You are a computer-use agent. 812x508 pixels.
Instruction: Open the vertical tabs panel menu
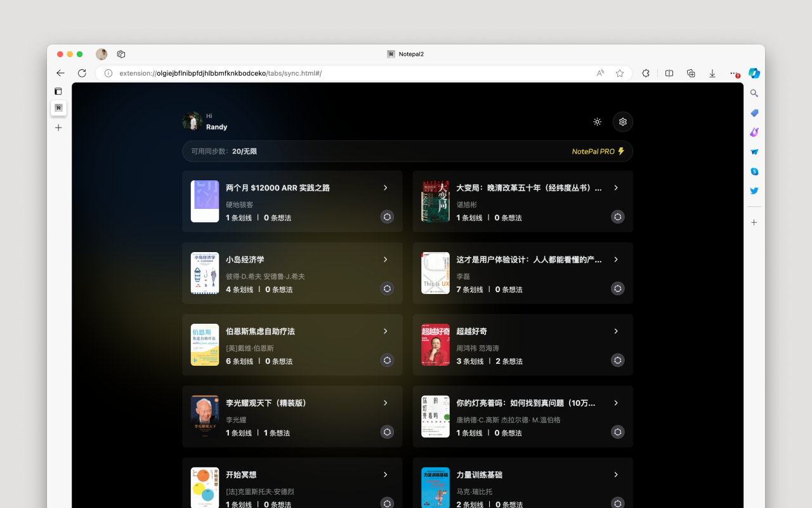click(58, 91)
